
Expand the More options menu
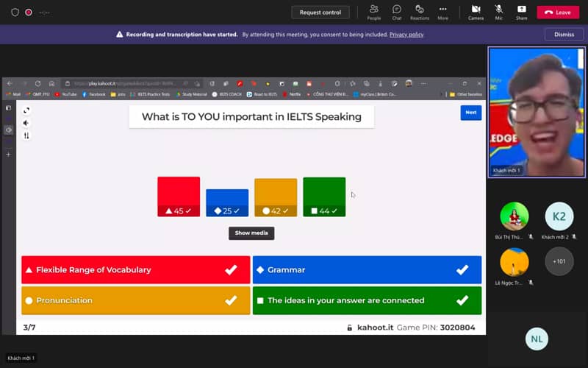pos(442,11)
